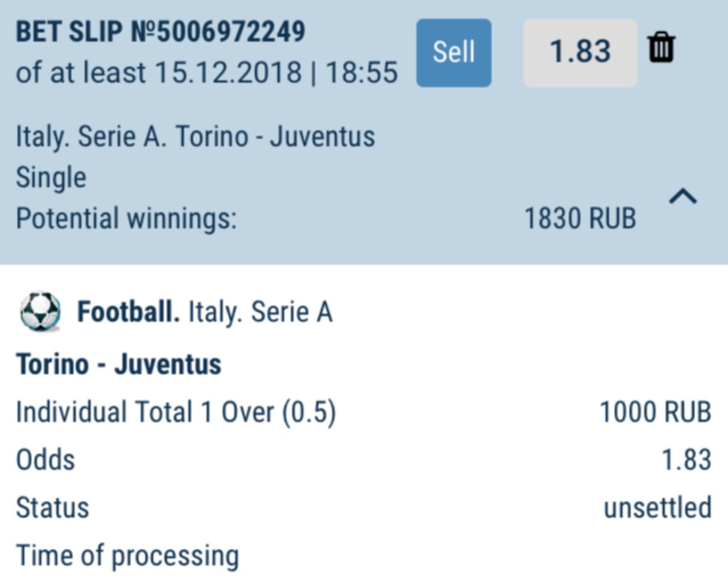The height and width of the screenshot is (583, 728).
Task: Click the 15.12.2018 | 18:55 date line
Action: click(x=206, y=72)
